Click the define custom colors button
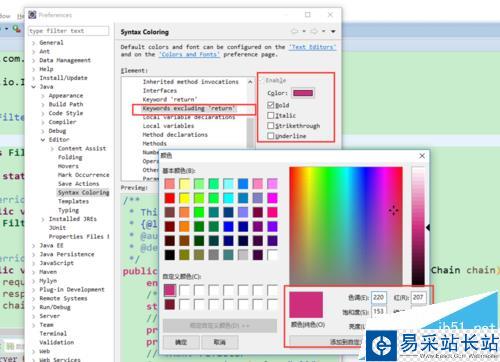This screenshot has height=362, width=500. (220, 326)
